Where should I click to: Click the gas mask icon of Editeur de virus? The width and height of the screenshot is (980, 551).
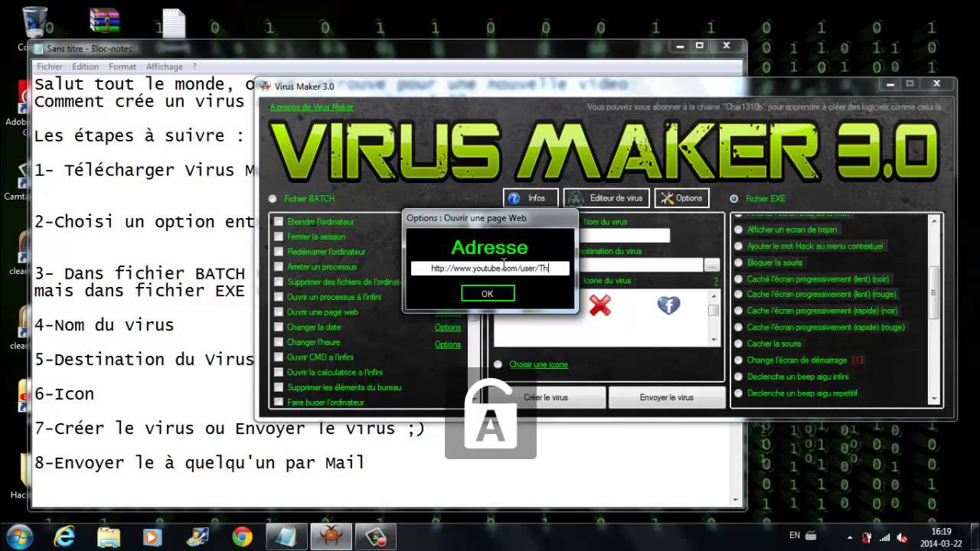pos(575,198)
